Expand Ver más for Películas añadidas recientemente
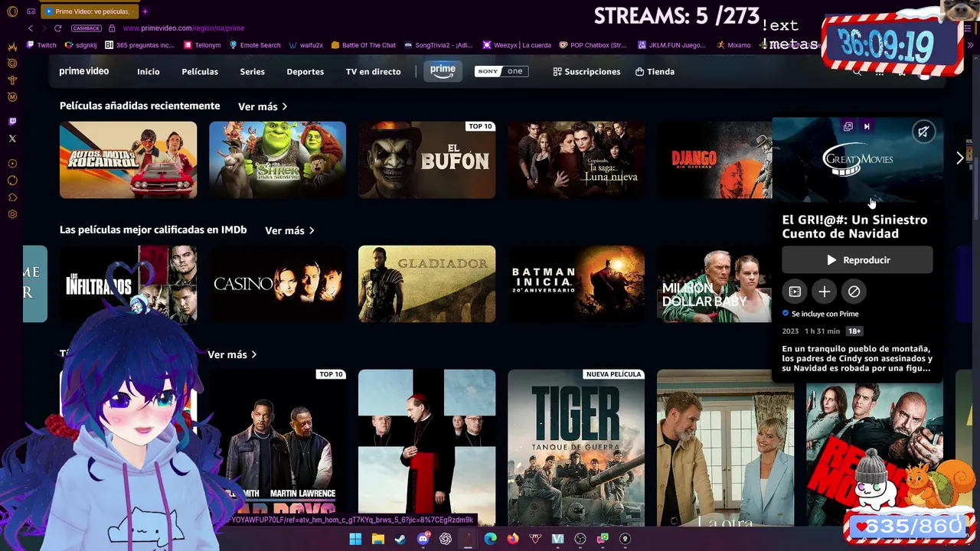 (263, 106)
